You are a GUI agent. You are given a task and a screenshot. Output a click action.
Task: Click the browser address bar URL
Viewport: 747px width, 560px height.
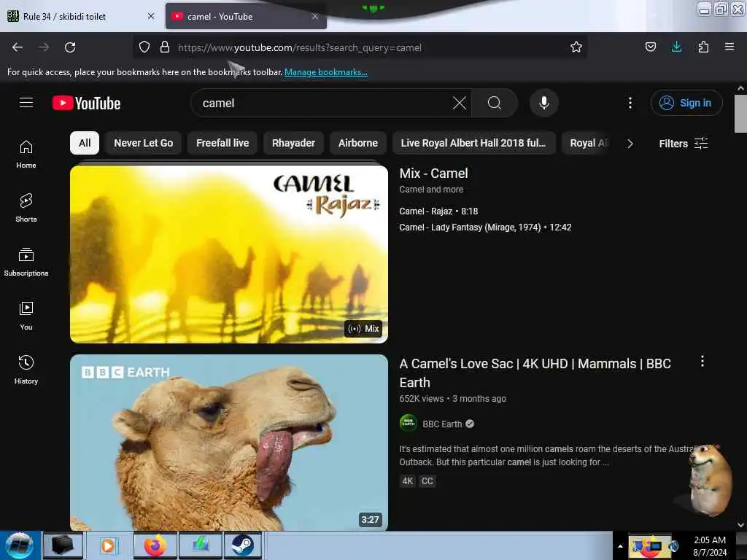click(x=362, y=47)
